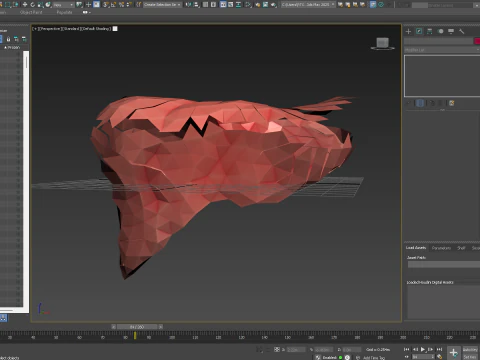Open the Utilities command panel tab
480x360 pixels.
462,31
